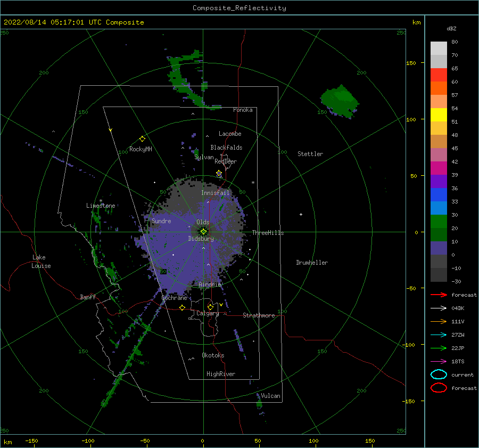Click the cyan current ellipse icon
The image size is (479, 448).
click(439, 374)
